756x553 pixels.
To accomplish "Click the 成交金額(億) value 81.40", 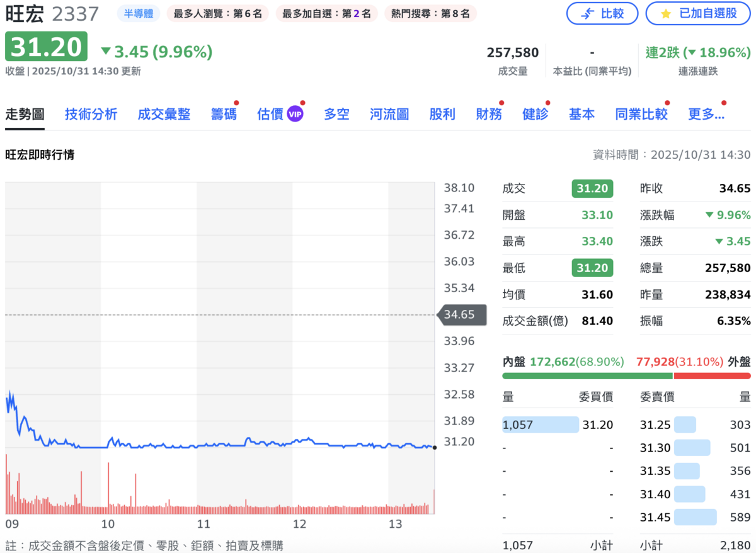I will pos(597,321).
